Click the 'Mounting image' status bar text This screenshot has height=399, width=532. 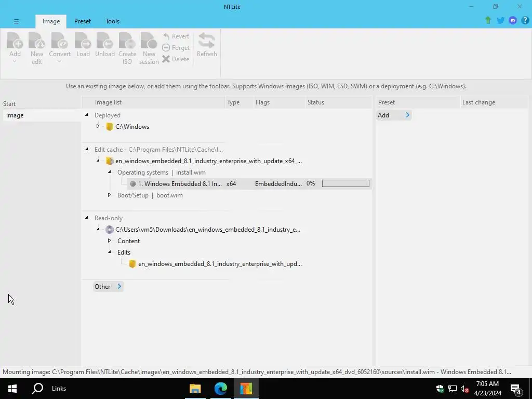pos(257,372)
